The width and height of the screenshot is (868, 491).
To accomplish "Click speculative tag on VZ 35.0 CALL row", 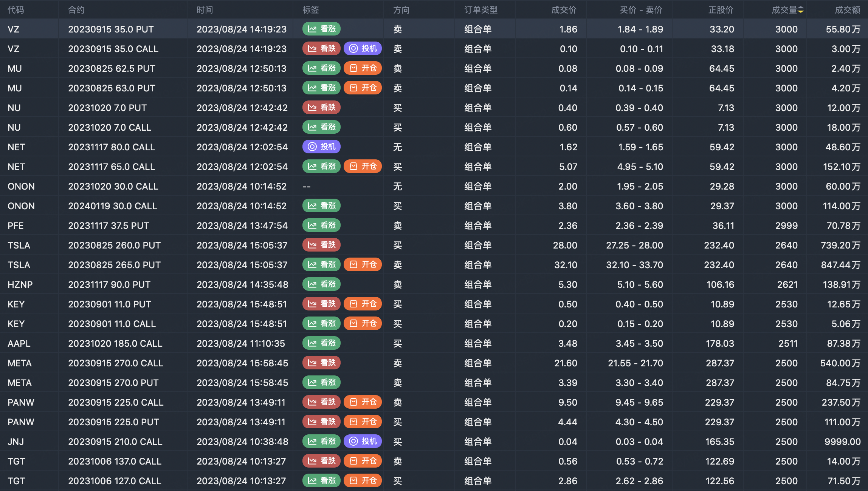I will [363, 49].
